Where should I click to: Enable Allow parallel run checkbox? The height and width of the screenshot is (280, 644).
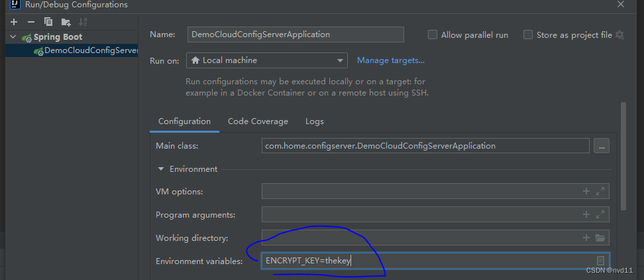(x=433, y=35)
